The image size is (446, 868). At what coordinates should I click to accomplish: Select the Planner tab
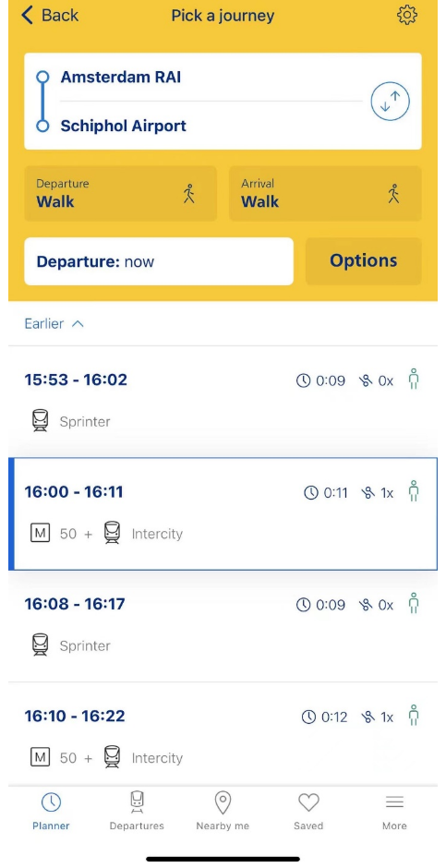coord(51,811)
